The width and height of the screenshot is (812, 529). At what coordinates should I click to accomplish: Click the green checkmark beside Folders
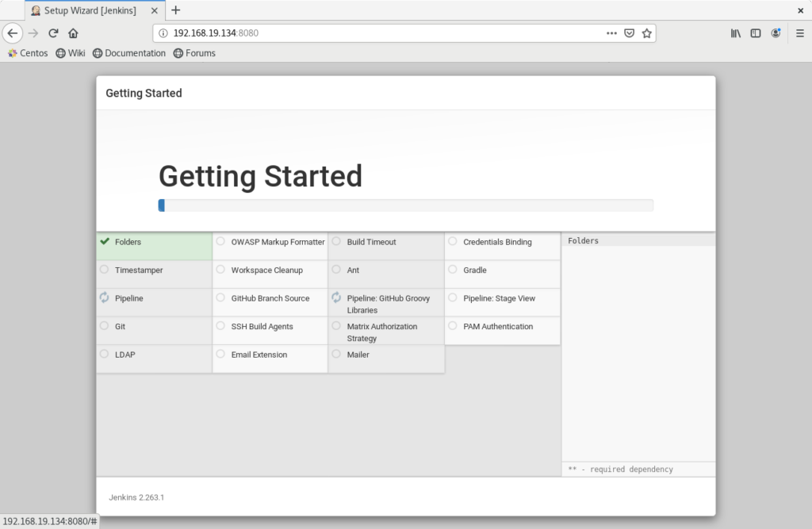pos(105,241)
